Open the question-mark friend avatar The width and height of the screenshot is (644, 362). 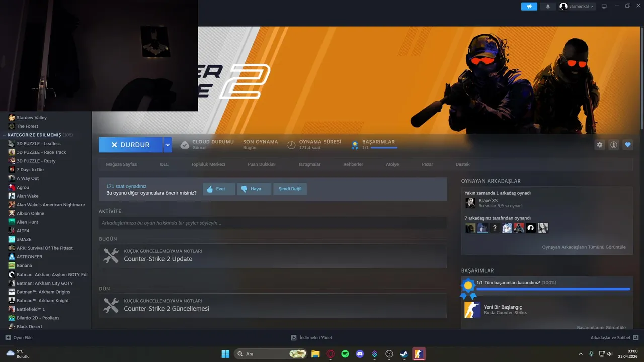point(495,228)
